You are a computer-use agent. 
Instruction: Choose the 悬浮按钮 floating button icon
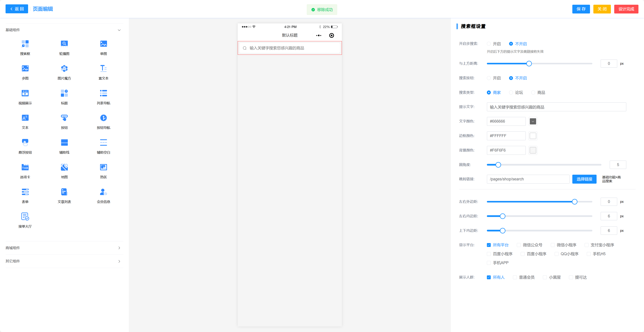tap(25, 143)
